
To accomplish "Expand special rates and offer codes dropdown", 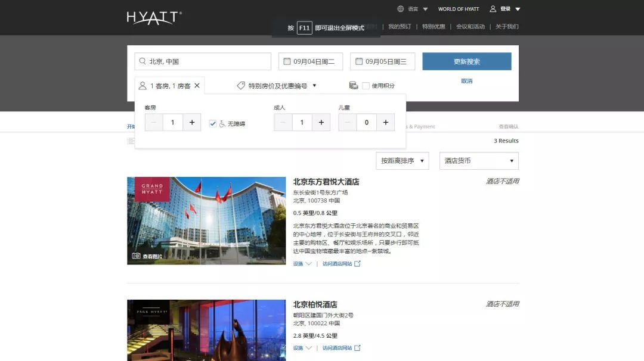I will click(x=314, y=86).
